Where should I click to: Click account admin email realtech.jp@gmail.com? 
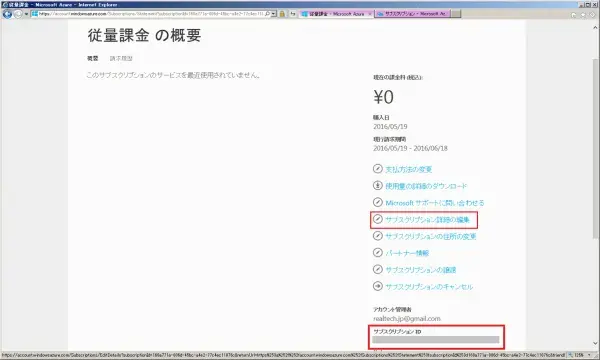tap(407, 319)
